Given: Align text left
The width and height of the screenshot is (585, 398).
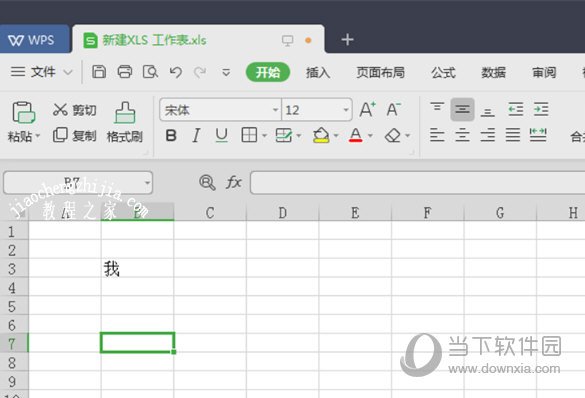Looking at the screenshot, I should click(437, 135).
